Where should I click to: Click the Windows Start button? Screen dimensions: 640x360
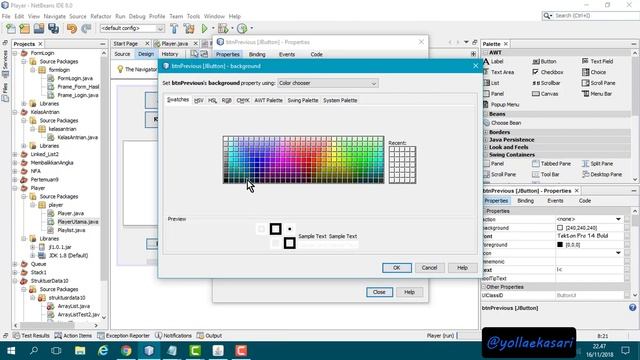[11, 351]
